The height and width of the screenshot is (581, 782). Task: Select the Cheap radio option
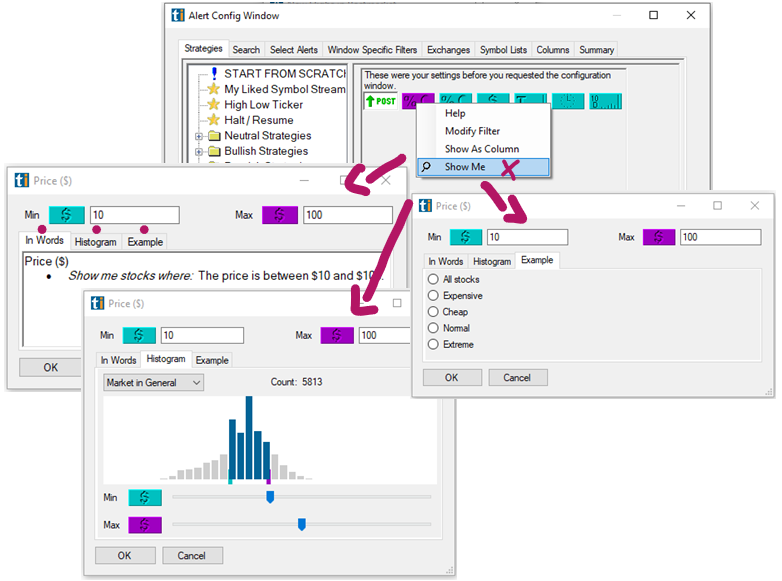click(x=433, y=312)
